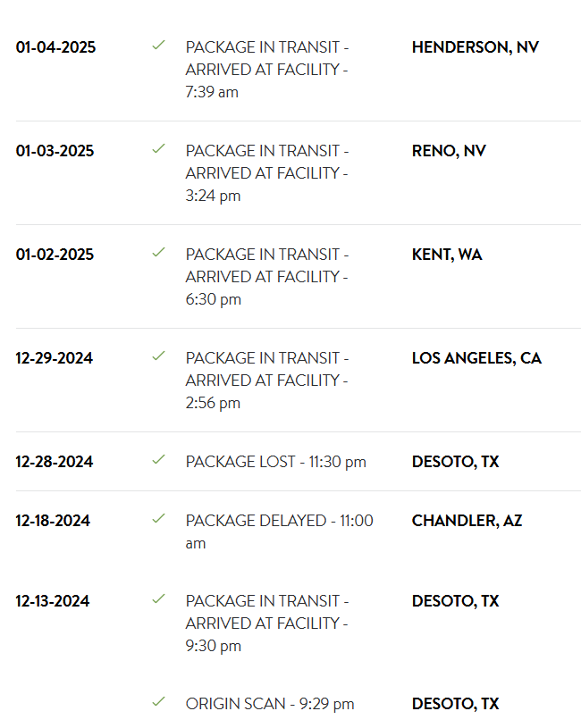The image size is (581, 728).
Task: Select the 01-03-2025 date label
Action: [55, 151]
